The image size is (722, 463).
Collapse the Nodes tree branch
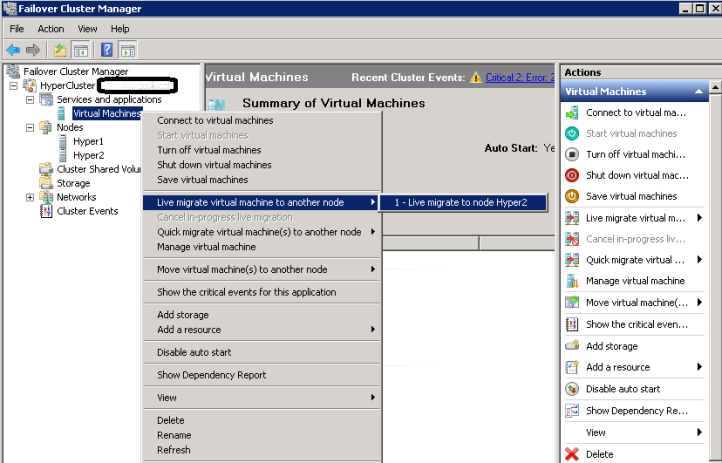click(x=30, y=128)
